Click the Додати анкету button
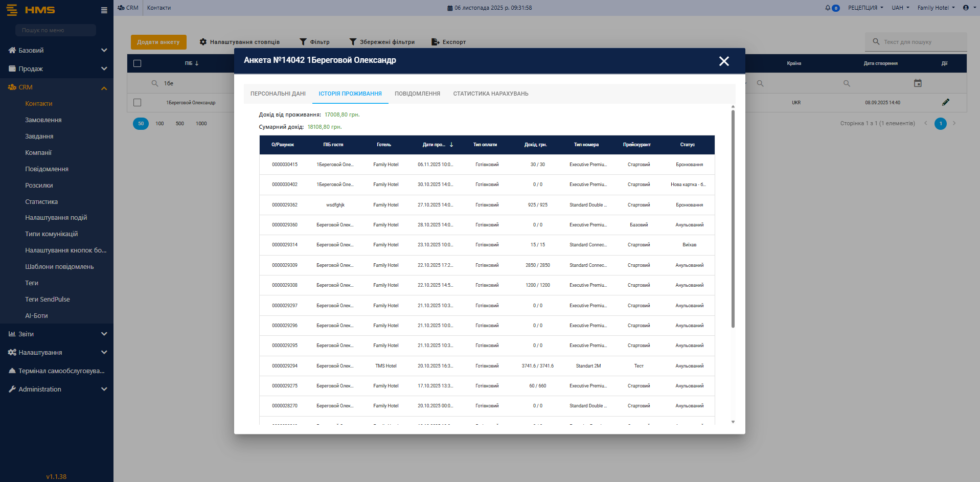Screen dimensions: 980x482 point(158,42)
